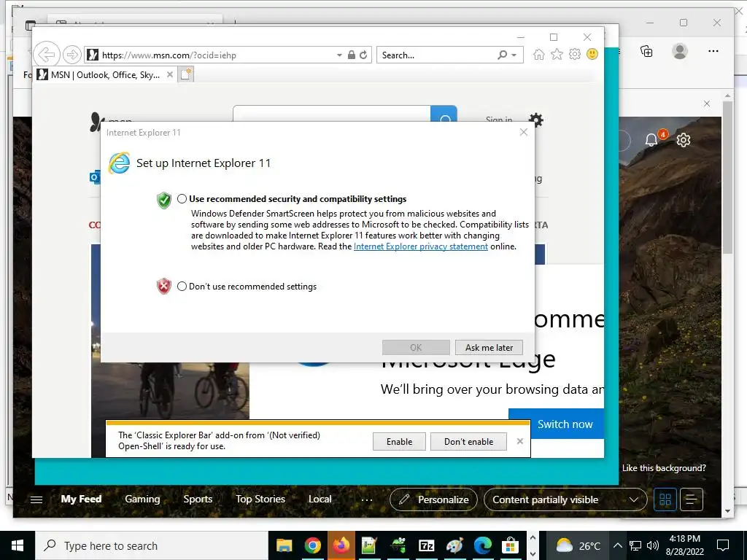Click the refresh icon in IE address bar
Screen dimensions: 747x560
(363, 55)
